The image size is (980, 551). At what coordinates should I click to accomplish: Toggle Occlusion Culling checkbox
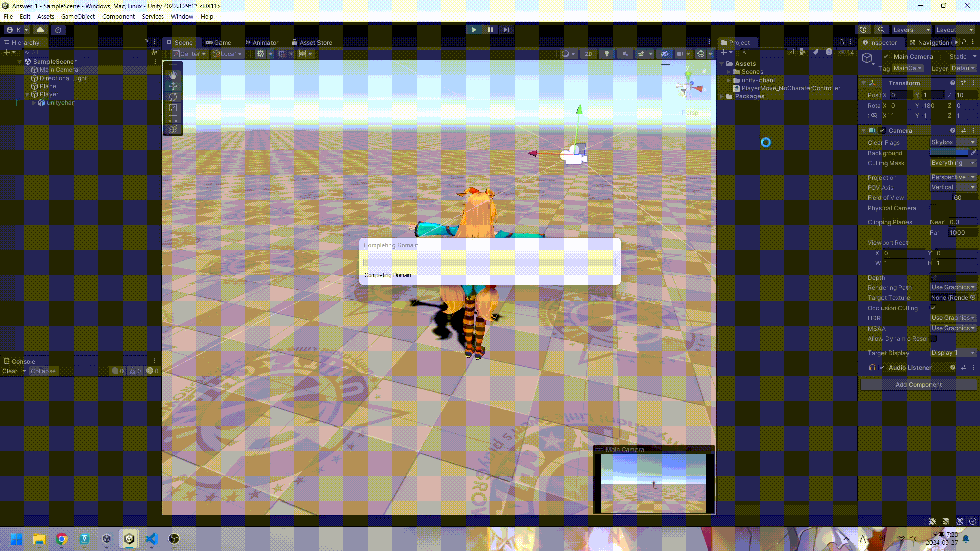coord(933,308)
